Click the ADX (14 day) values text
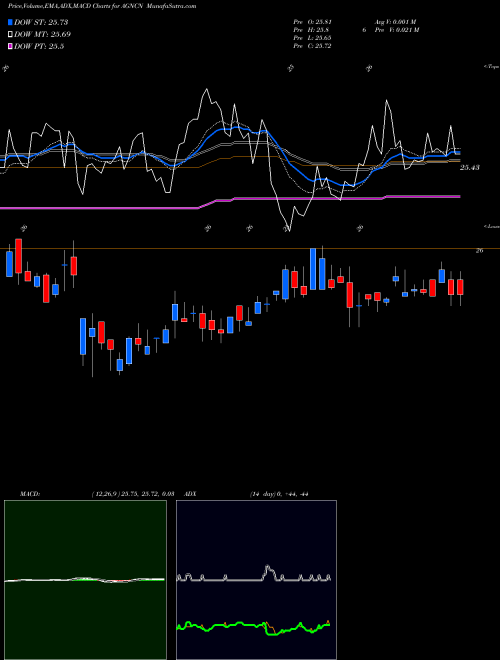The width and height of the screenshot is (500, 660). pos(279,494)
